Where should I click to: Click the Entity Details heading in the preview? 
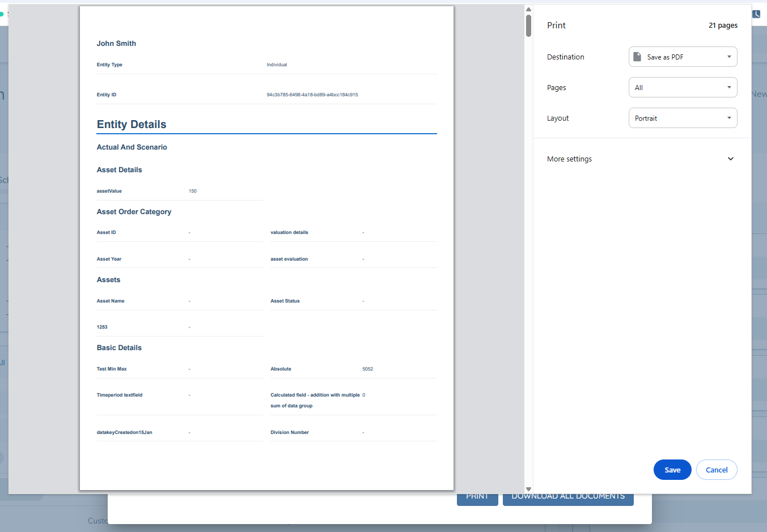coord(131,124)
